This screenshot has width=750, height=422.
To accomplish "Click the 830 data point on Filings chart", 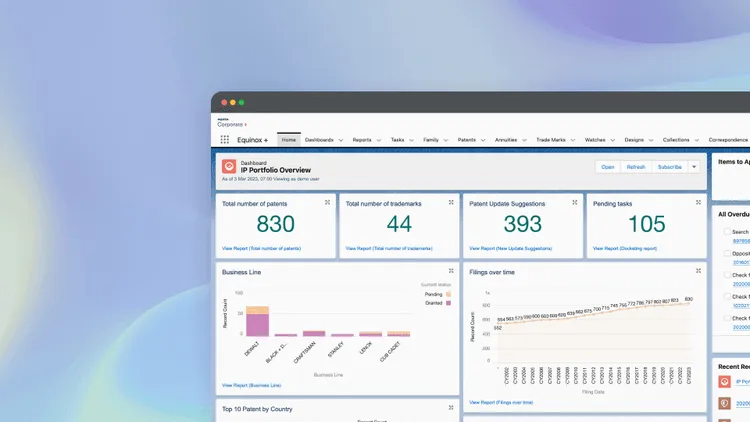I will click(x=689, y=303).
